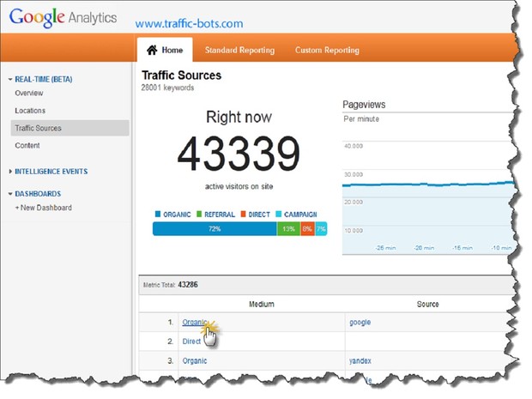
Task: Click the 43339 active visitors number
Action: pyautogui.click(x=239, y=154)
